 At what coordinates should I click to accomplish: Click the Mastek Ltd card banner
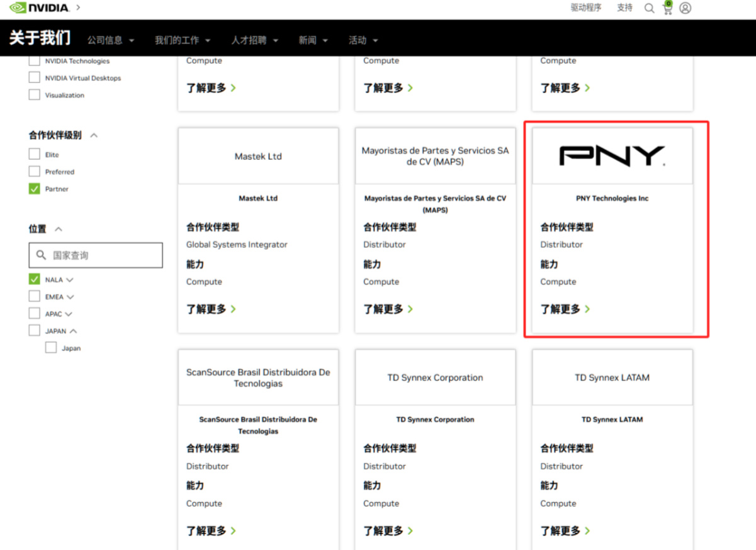click(258, 156)
